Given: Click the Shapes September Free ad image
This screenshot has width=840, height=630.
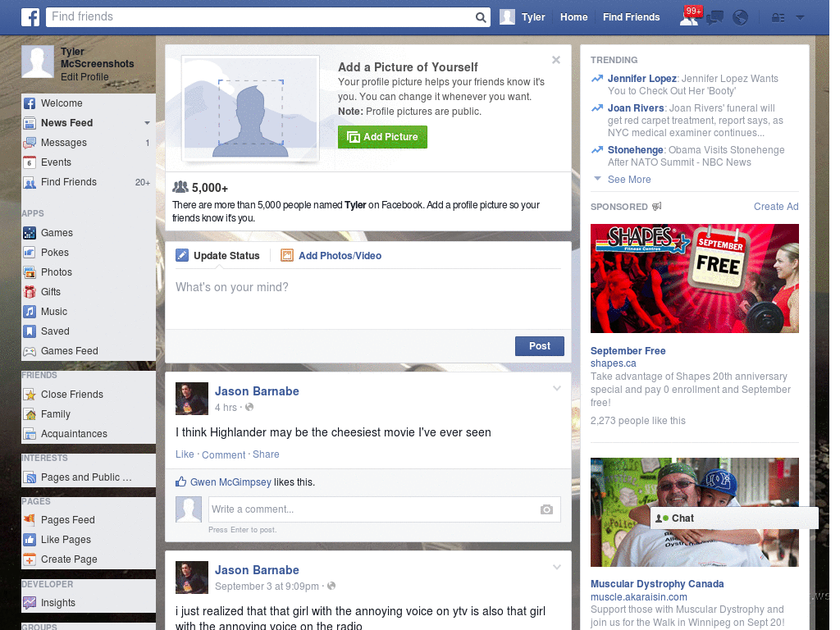Looking at the screenshot, I should pyautogui.click(x=694, y=279).
